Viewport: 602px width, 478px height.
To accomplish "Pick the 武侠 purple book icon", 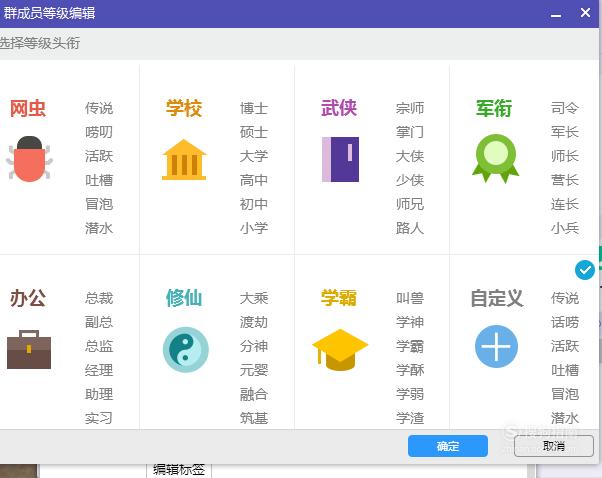I will [341, 159].
